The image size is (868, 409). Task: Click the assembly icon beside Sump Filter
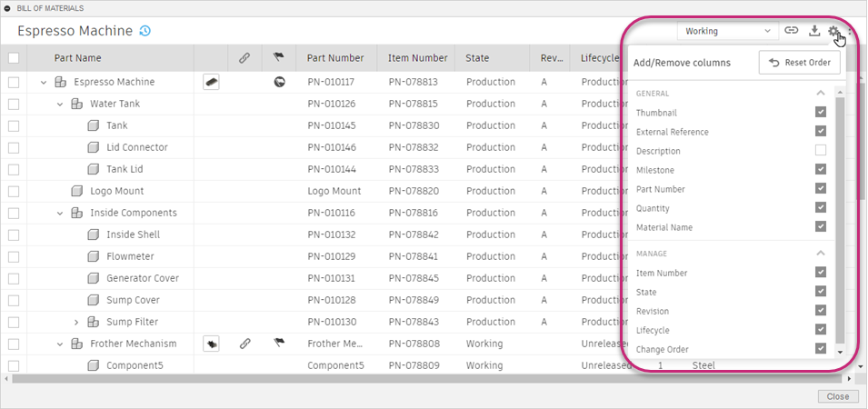pos(94,322)
